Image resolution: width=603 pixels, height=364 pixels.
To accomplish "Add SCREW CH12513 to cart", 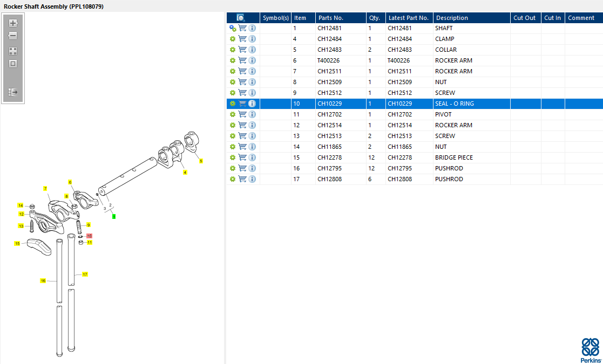I will pyautogui.click(x=242, y=135).
